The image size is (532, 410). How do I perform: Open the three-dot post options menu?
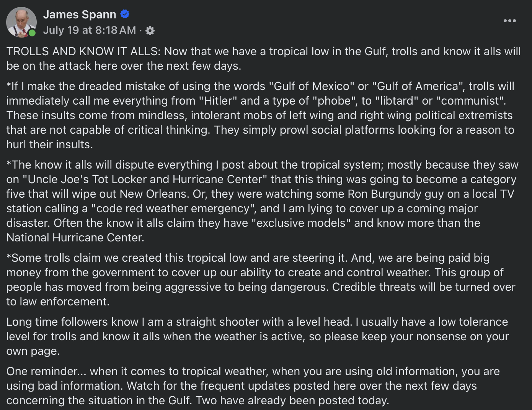coord(509,21)
